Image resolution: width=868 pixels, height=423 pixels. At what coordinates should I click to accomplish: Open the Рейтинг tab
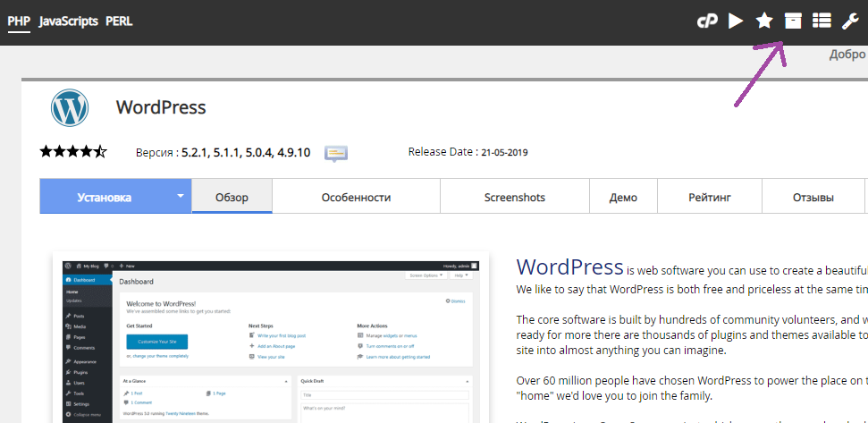click(710, 197)
